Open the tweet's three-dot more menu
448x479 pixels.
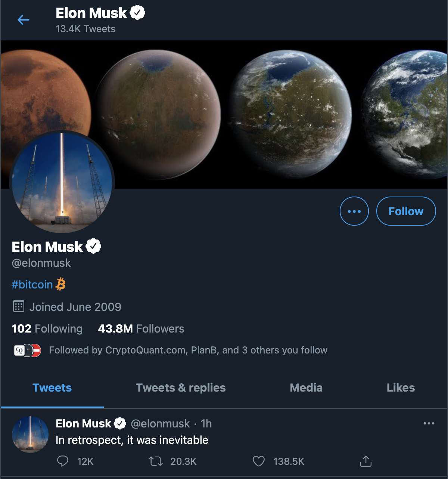tap(429, 423)
